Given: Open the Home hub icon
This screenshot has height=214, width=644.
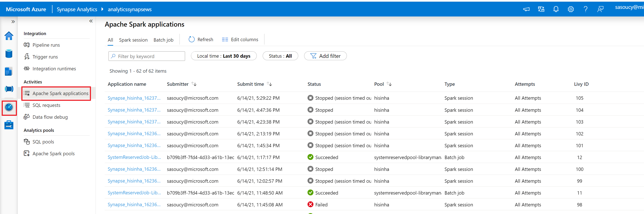Looking at the screenshot, I should point(9,36).
